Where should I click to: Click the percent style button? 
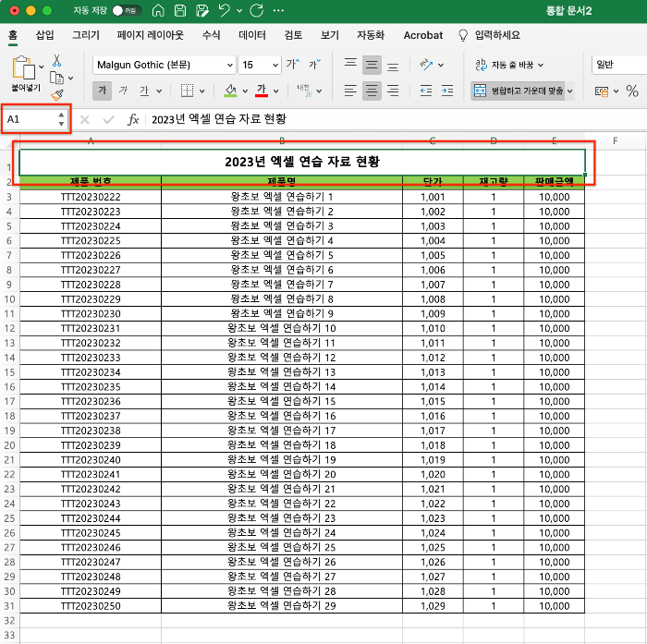click(632, 91)
